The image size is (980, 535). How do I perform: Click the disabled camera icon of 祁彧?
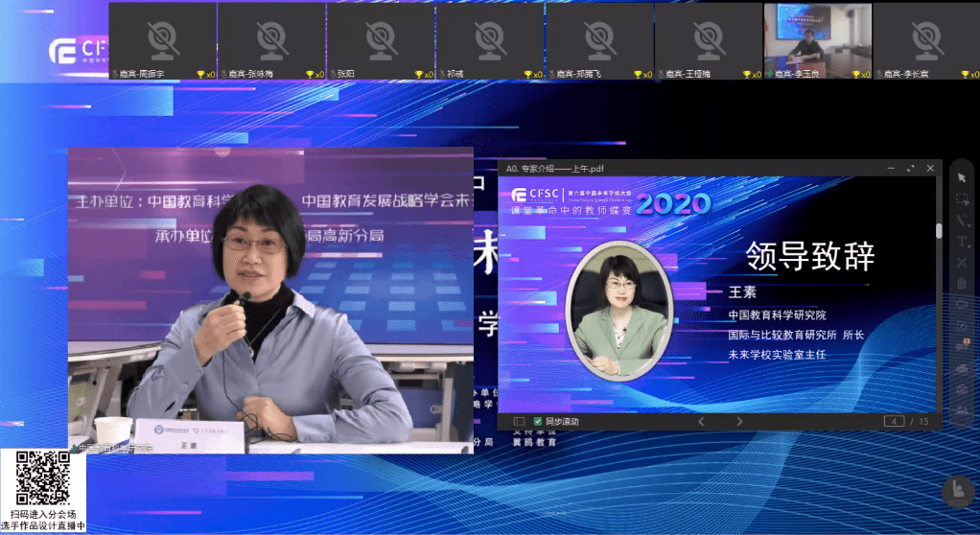(490, 40)
